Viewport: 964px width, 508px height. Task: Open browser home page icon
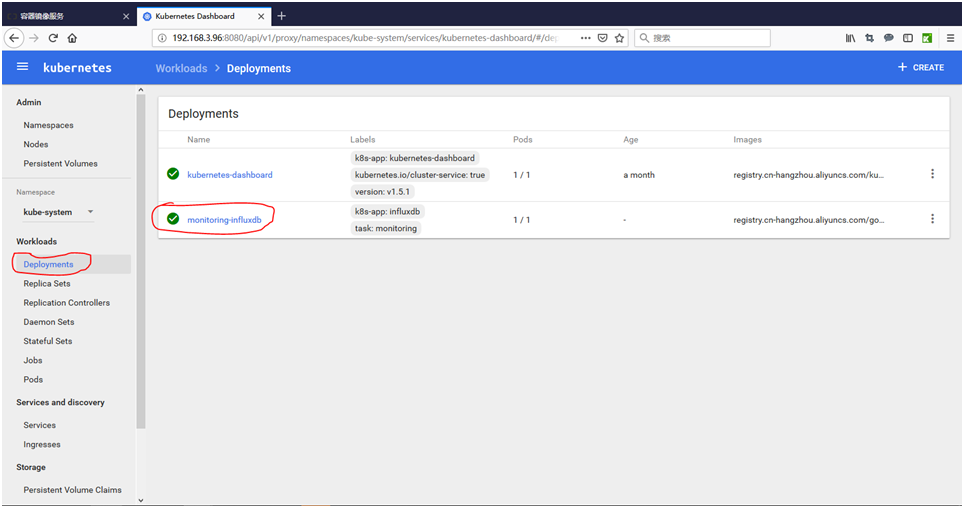(x=72, y=38)
